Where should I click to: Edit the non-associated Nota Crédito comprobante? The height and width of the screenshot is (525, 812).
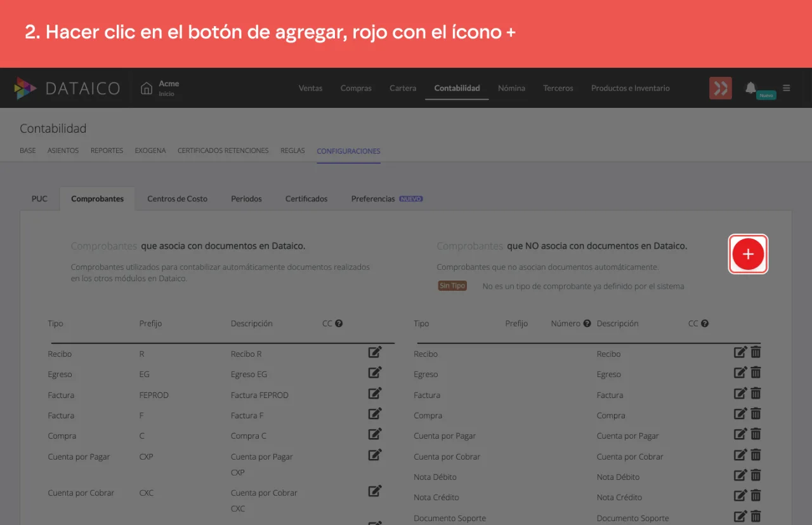[x=740, y=496]
